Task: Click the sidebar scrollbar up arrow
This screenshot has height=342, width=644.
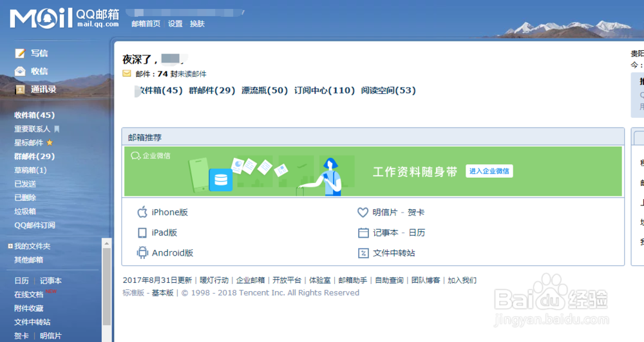Action: (x=107, y=243)
